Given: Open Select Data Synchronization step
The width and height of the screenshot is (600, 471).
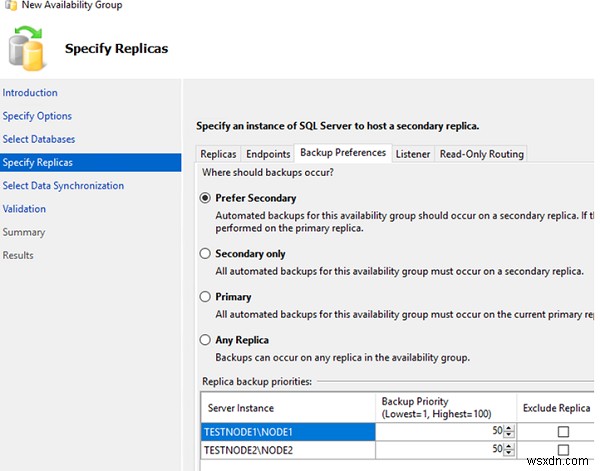Looking at the screenshot, I should (63, 186).
